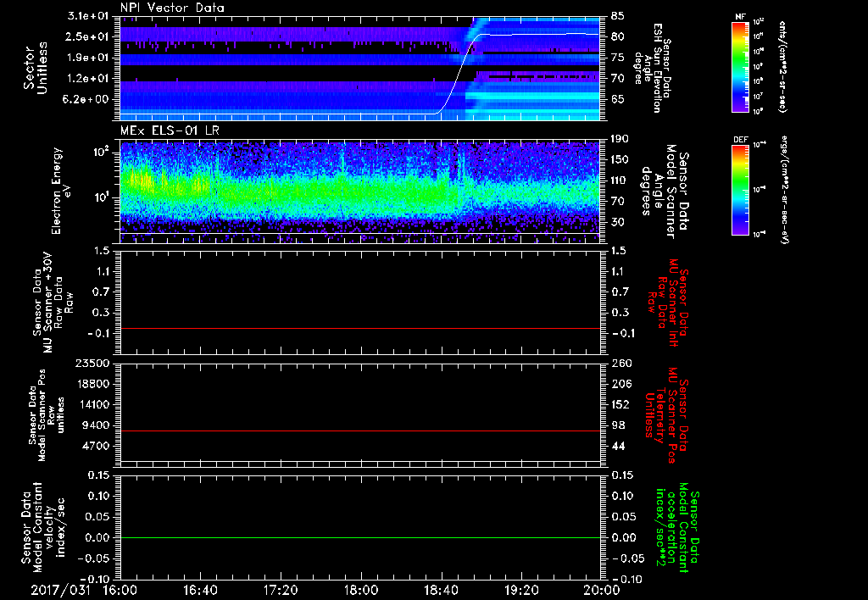Click the '1.9e+01' sector tick value
The width and height of the screenshot is (868, 600).
pyautogui.click(x=88, y=58)
